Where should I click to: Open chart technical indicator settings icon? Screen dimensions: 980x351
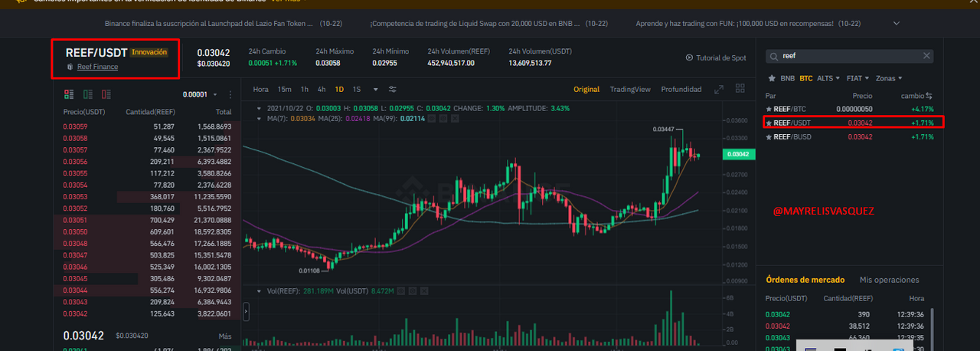tap(393, 89)
